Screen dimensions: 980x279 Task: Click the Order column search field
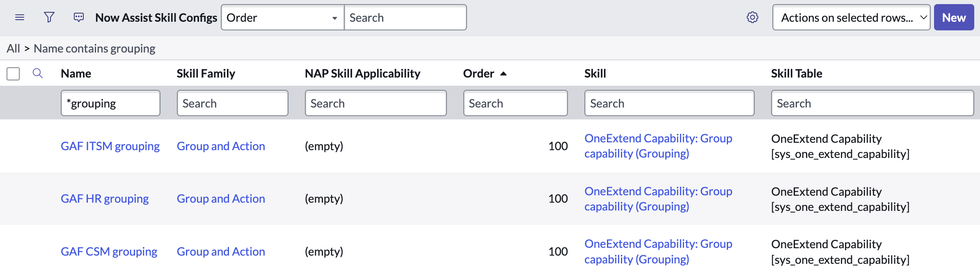(x=515, y=103)
